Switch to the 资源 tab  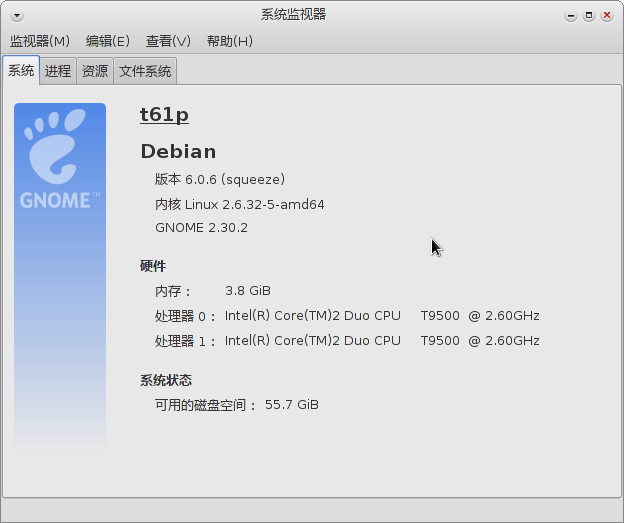95,71
